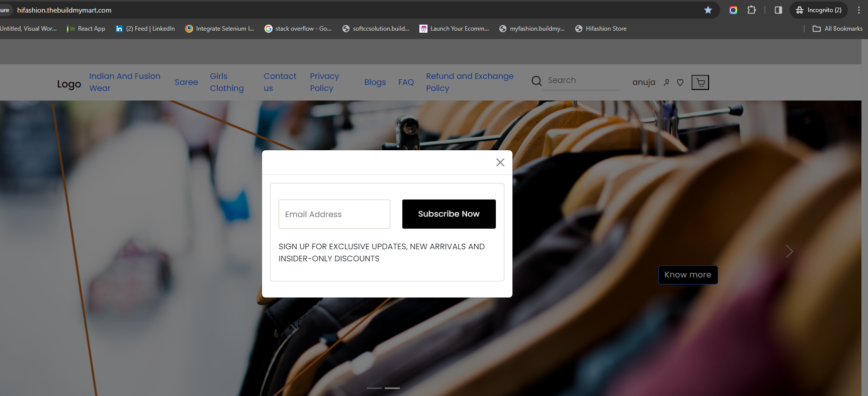Open the Untitled, Visual Wor... bookmark
Viewport: 868px width, 396px height.
(28, 29)
